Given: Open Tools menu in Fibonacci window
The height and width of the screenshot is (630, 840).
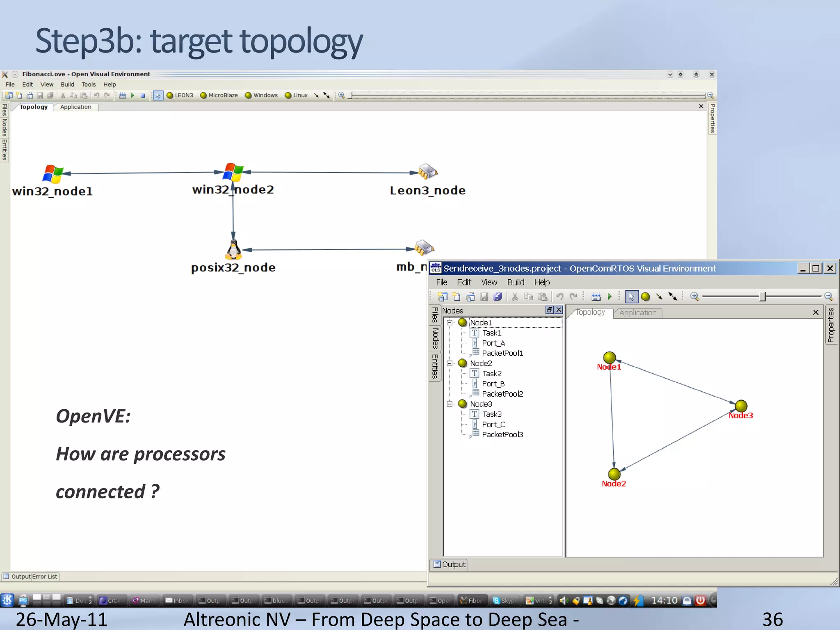Looking at the screenshot, I should coord(89,84).
